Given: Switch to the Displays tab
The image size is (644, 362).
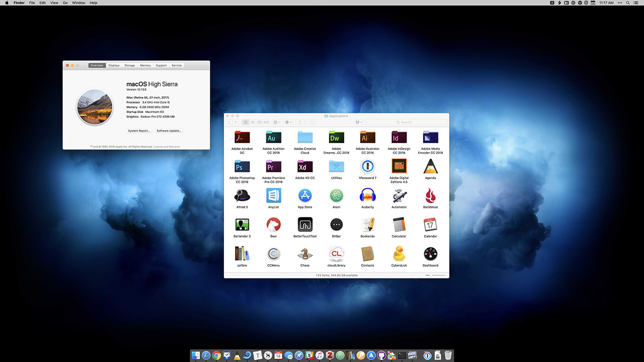Looking at the screenshot, I should pyautogui.click(x=113, y=65).
